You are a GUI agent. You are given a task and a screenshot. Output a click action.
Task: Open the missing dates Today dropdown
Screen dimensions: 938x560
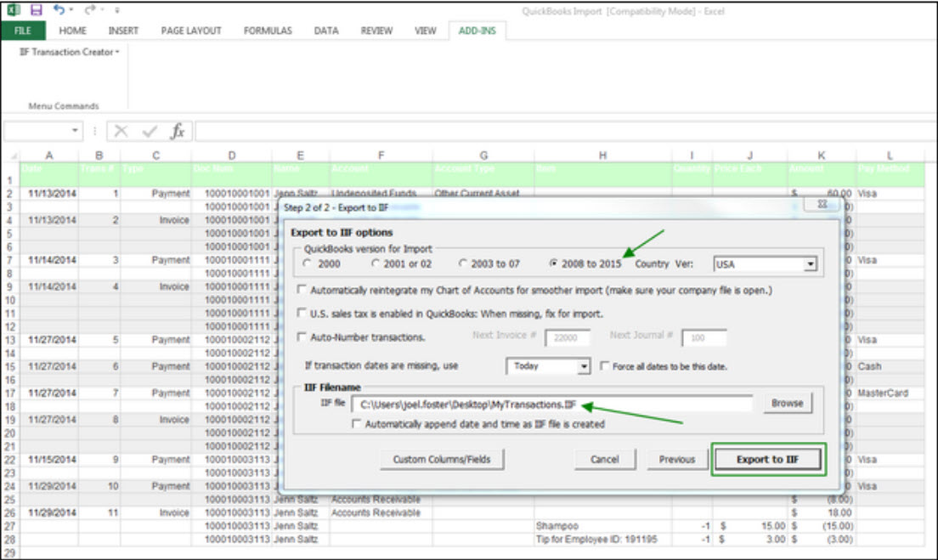(583, 366)
